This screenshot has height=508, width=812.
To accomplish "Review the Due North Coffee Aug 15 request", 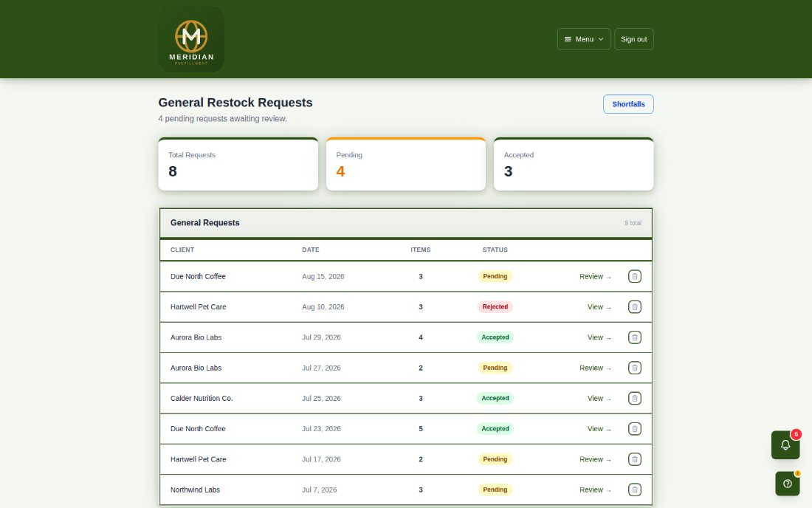I will [x=595, y=277].
